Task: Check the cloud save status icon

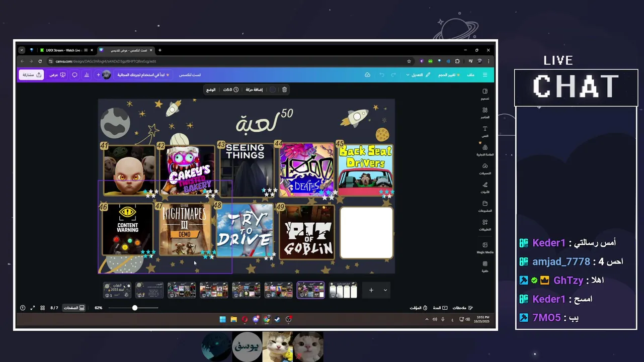Action: point(367,75)
